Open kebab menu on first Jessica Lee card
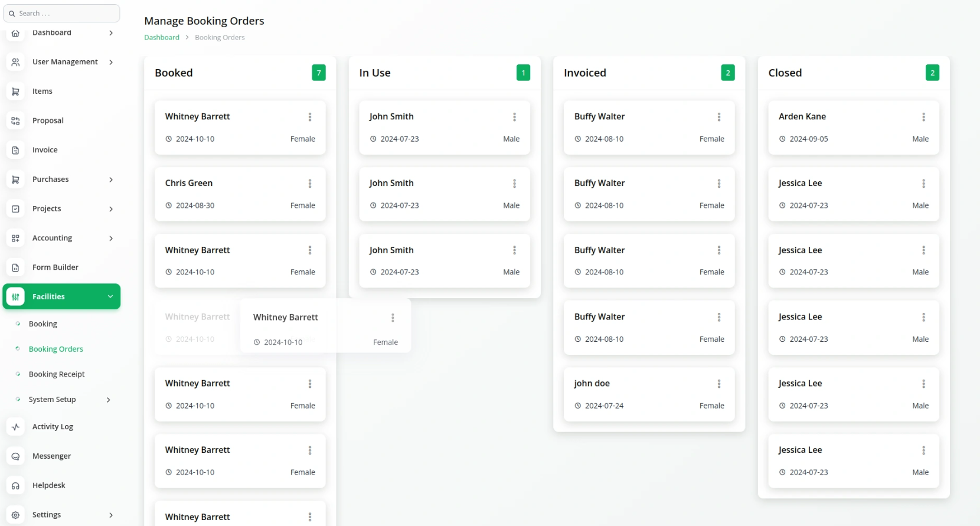The height and width of the screenshot is (526, 980). coord(924,184)
